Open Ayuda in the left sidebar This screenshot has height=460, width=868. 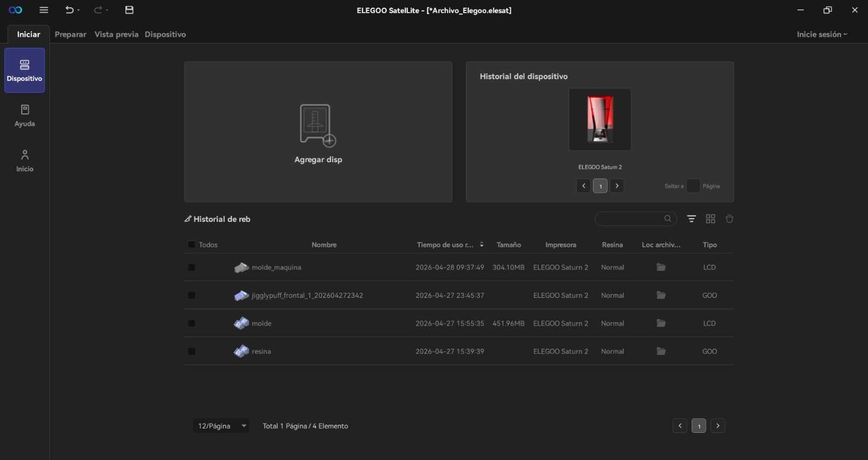24,116
